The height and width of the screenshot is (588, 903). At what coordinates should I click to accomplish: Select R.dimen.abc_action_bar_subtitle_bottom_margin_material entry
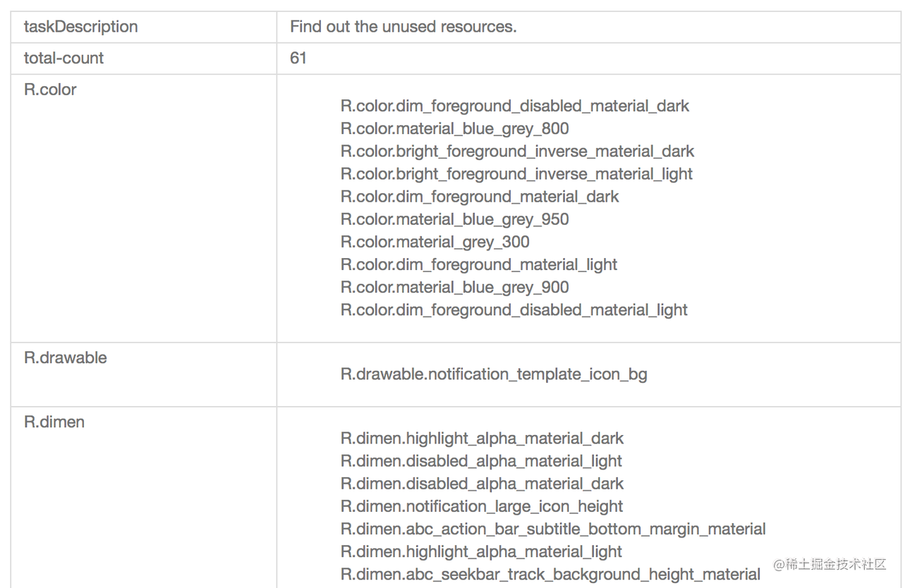[553, 529]
